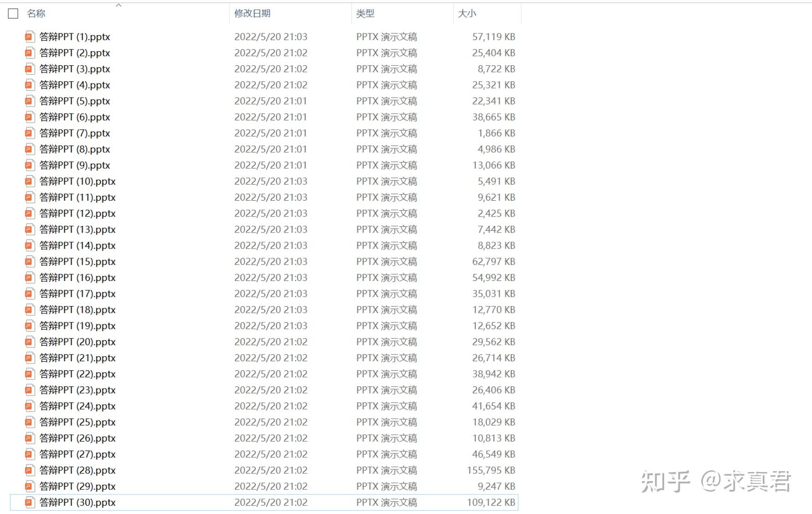Viewport: 812px width, 514px height.
Task: Click the modified date of 答辩PPT (10).pptx
Action: coord(271,181)
